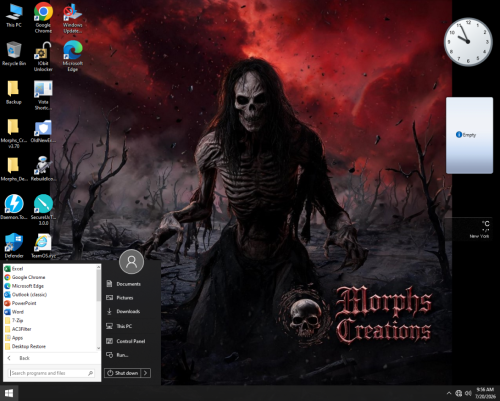Click the Empty feed gadget
Image resolution: width=500 pixels, height=401 pixels.
[x=469, y=135]
